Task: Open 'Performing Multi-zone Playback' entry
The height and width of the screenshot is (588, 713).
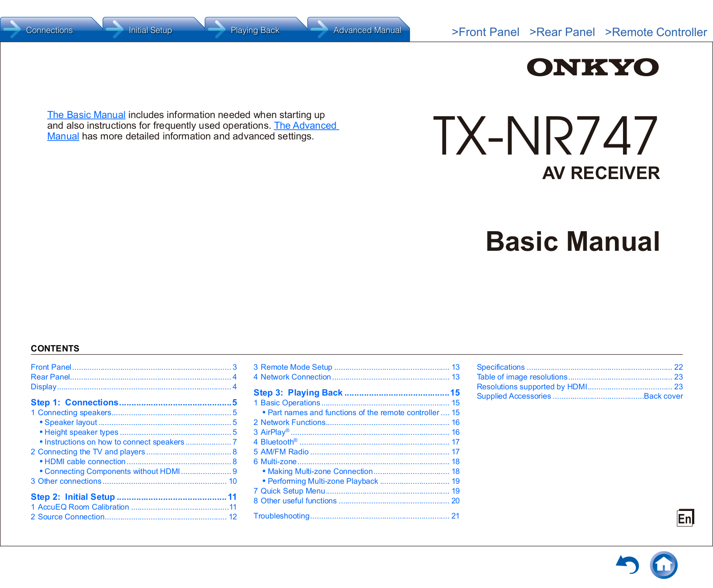Action: pos(361,481)
